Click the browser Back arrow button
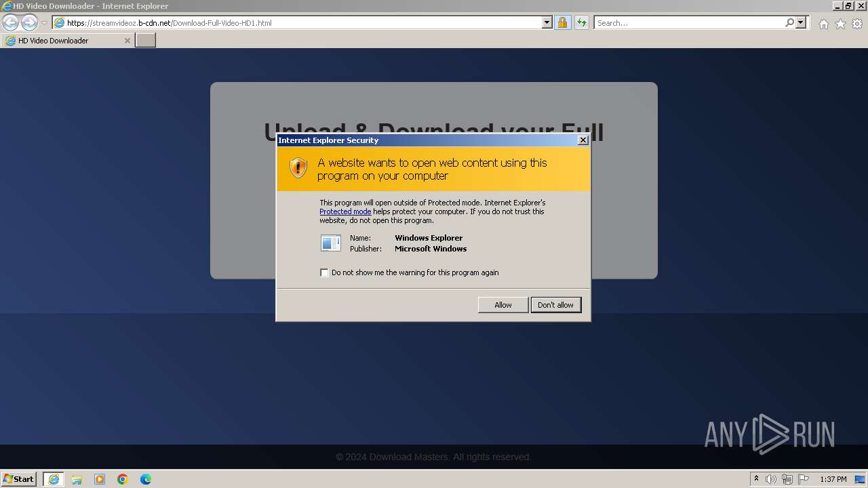 tap(10, 23)
